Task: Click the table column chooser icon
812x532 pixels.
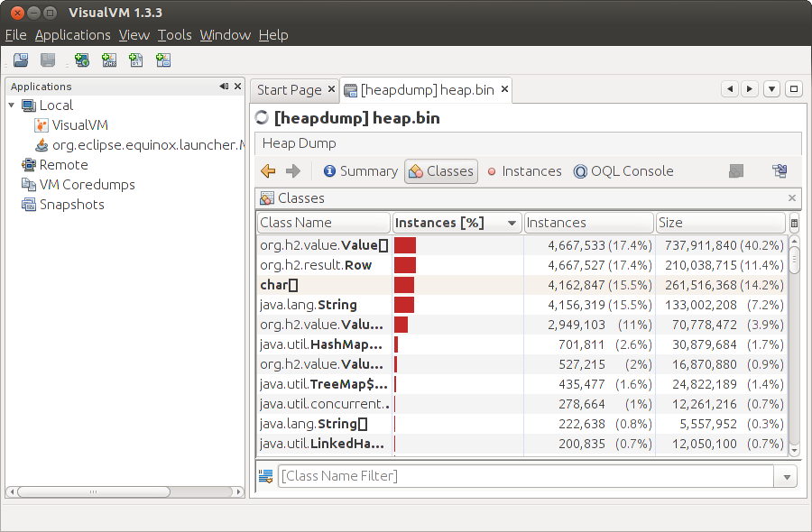Action: [794, 224]
